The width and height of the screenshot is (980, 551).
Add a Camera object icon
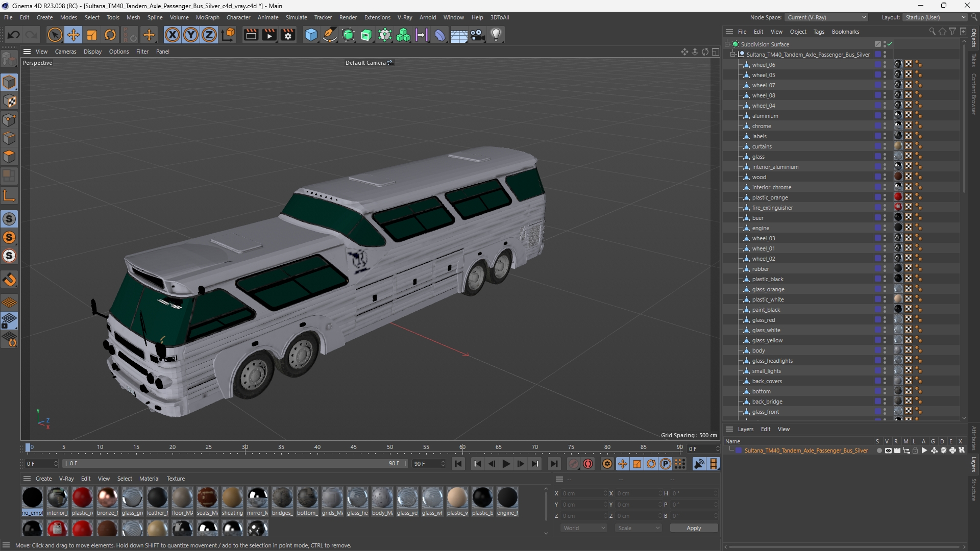478,35
